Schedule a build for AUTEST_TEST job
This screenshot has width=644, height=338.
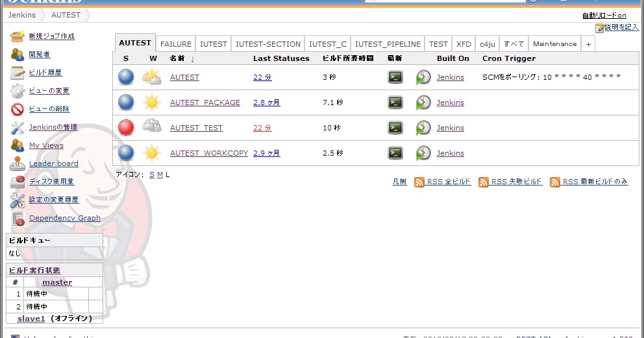click(x=423, y=128)
